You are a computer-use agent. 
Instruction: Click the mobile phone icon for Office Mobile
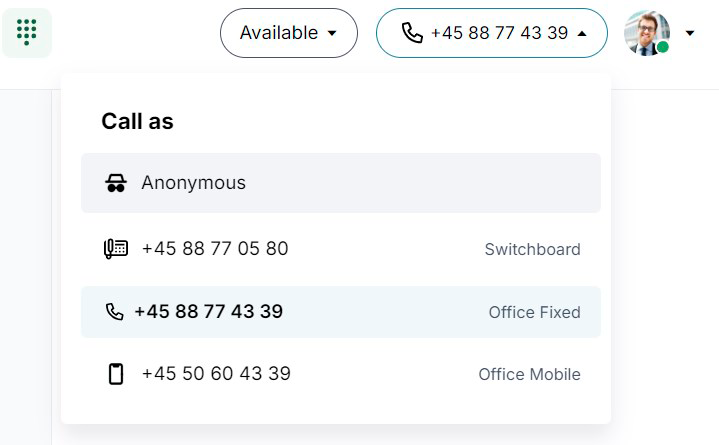pyautogui.click(x=116, y=374)
